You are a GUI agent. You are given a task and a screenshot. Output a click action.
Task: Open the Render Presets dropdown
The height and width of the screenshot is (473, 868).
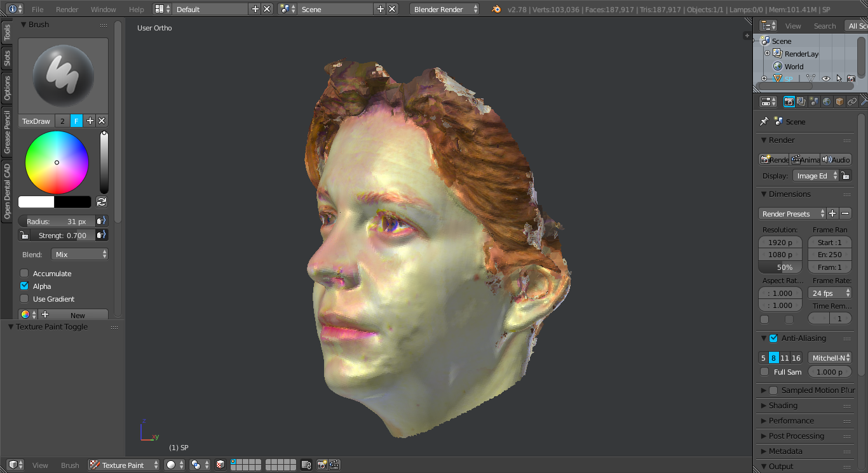coord(792,213)
